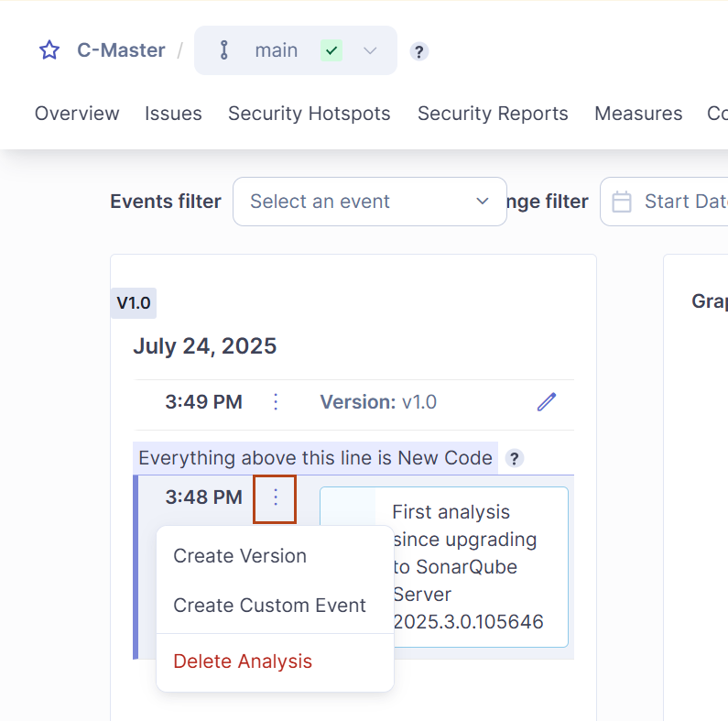Click the green check status on main branch
The image size is (728, 721).
(x=331, y=50)
